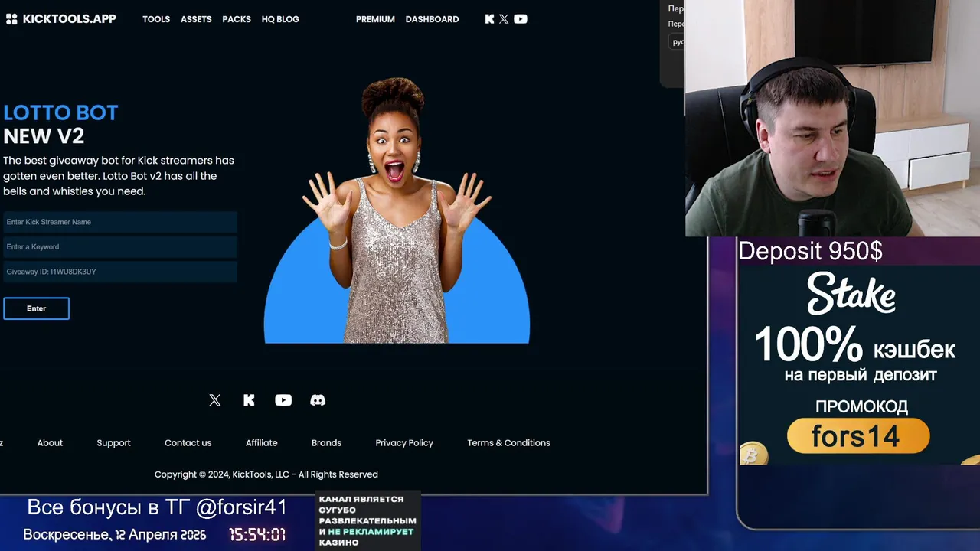The image size is (980, 551).
Task: Open X (Twitter) icon in top navigation
Action: tap(504, 19)
